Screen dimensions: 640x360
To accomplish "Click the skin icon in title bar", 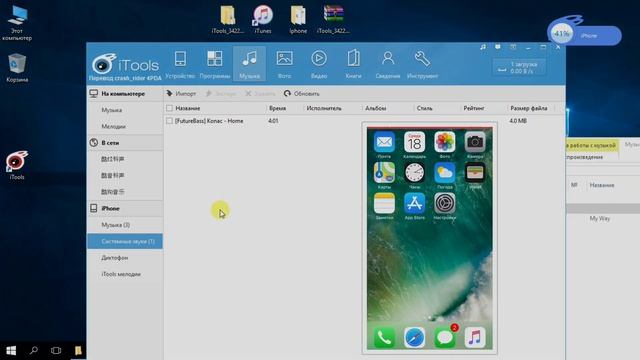I will [x=513, y=47].
